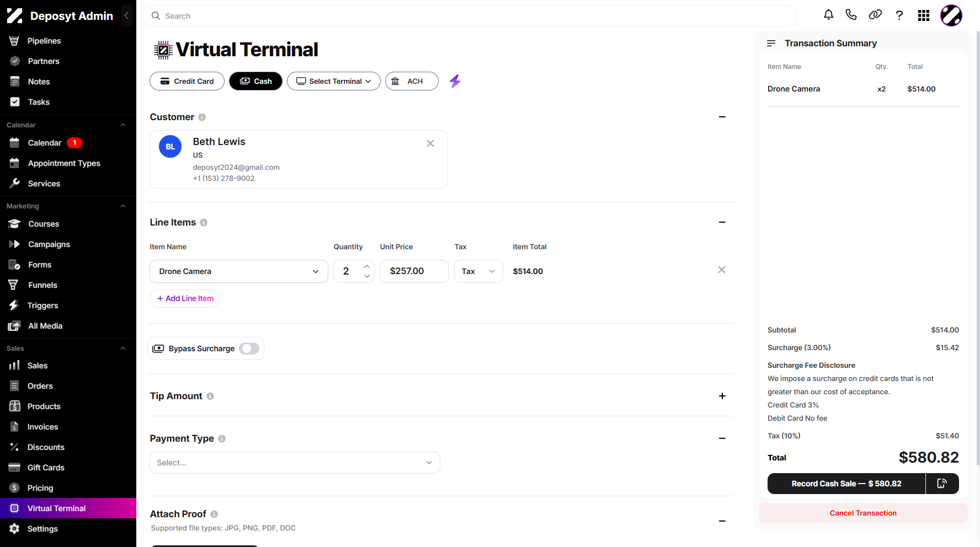Viewport: 980px width, 547px height.
Task: Open the Select Terminal dropdown
Action: click(333, 81)
